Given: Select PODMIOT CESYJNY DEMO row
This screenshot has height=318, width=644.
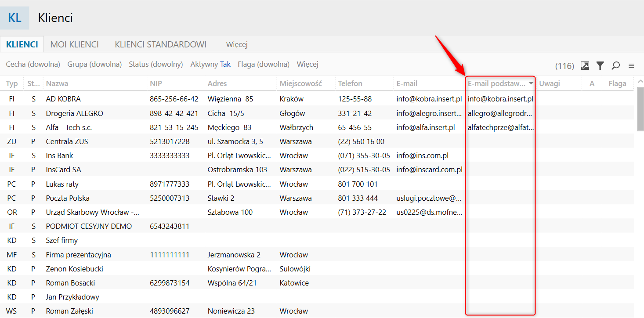Looking at the screenshot, I should pyautogui.click(x=317, y=226).
